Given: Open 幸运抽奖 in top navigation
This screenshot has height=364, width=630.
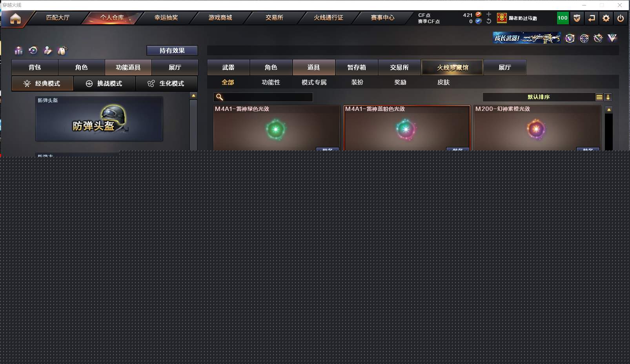Looking at the screenshot, I should click(166, 18).
